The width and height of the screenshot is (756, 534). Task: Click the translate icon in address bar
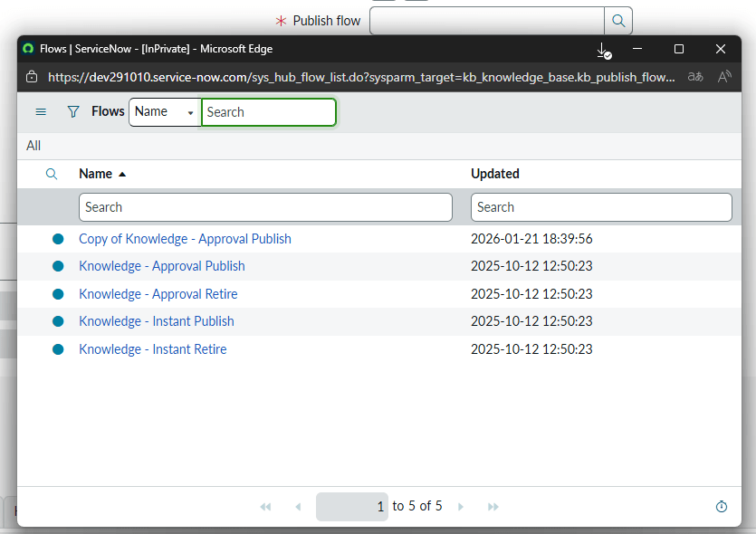coord(695,77)
